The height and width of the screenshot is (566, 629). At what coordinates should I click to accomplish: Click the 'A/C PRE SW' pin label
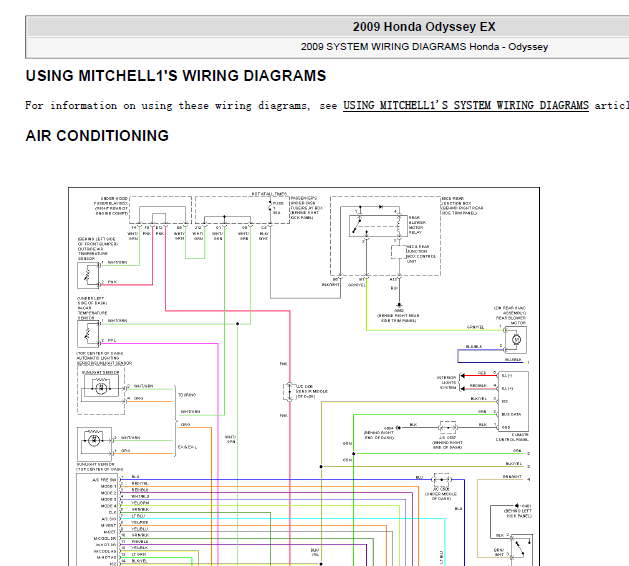pos(104,480)
